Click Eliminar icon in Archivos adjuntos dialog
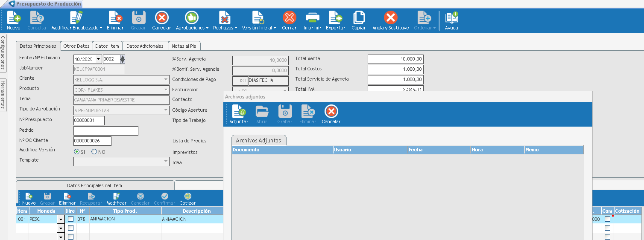Screen dimensions: 644x240 click(308, 114)
